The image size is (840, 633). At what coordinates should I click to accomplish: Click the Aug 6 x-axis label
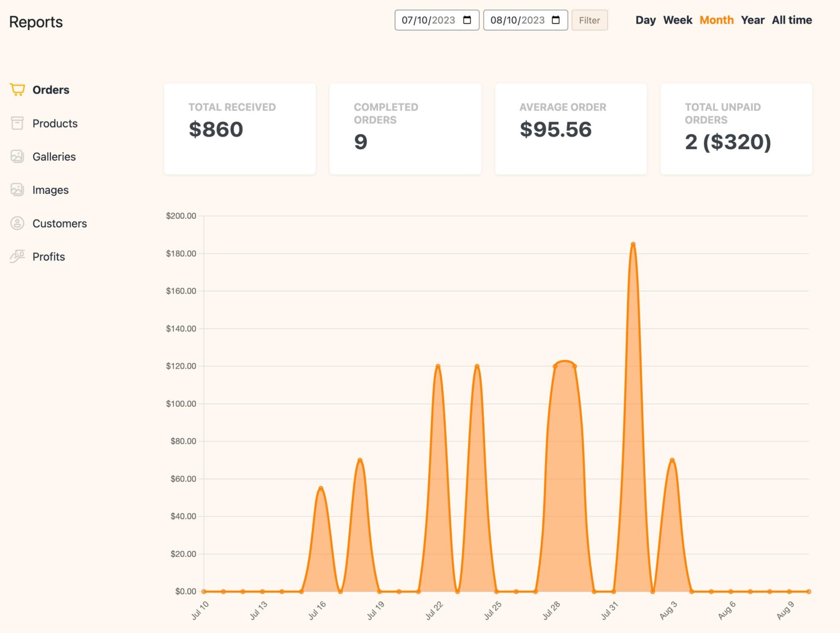pos(727,610)
